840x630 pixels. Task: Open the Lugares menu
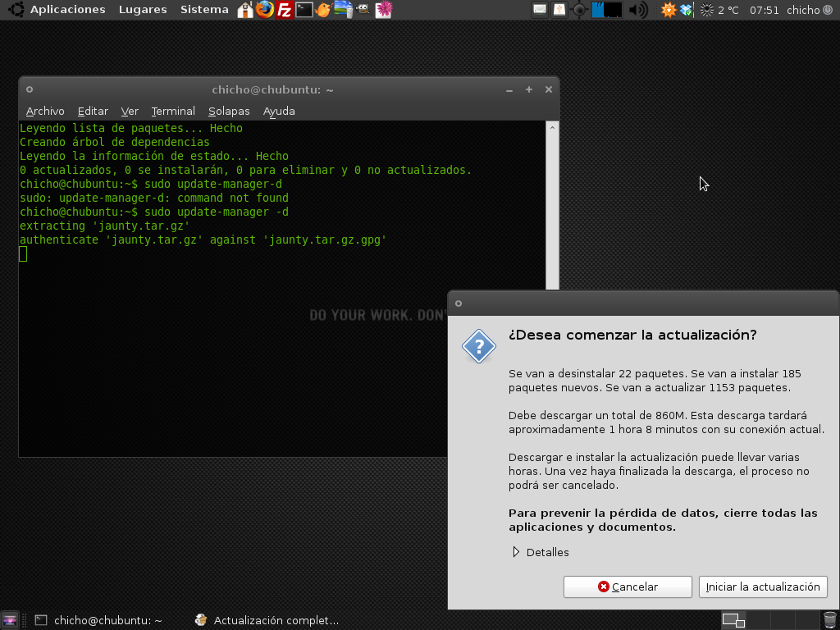tap(143, 10)
